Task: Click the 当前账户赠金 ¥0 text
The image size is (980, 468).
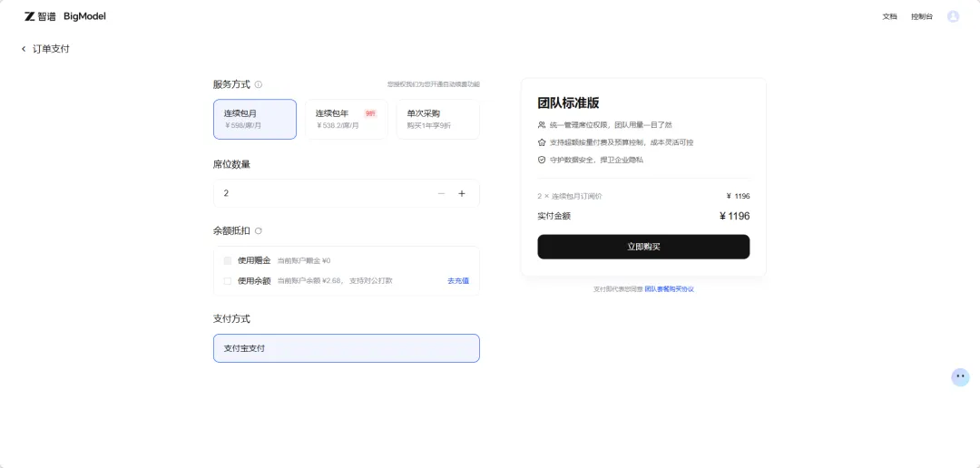Action: (304, 260)
